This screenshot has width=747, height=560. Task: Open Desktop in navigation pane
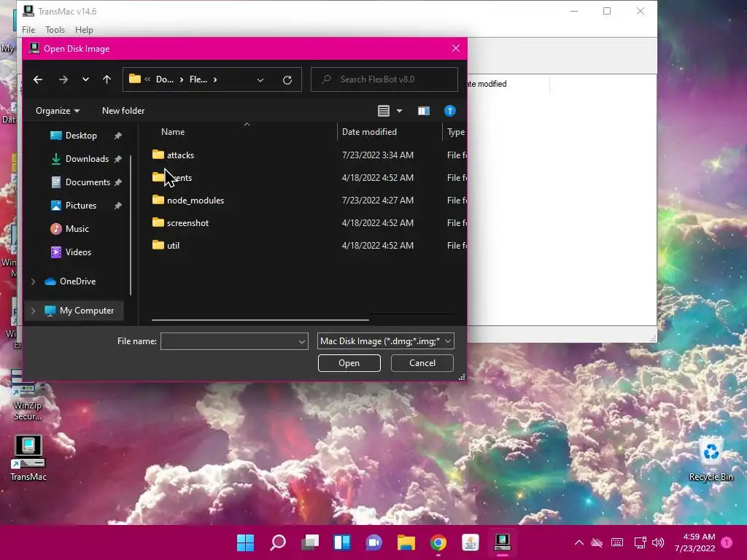point(80,135)
